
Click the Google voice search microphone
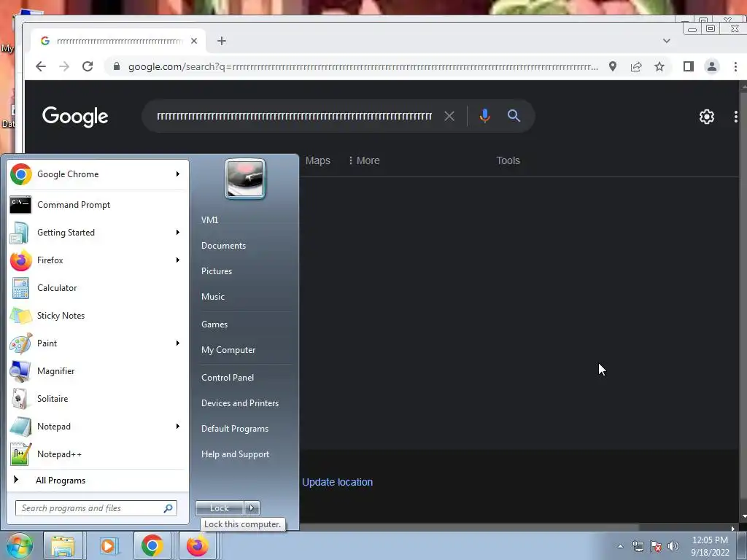[x=485, y=116]
